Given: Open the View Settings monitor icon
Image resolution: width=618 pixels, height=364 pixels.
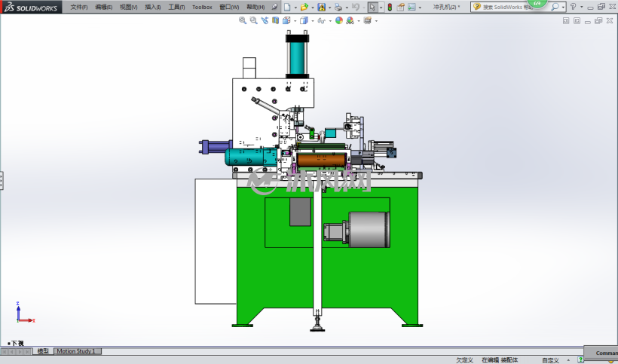Looking at the screenshot, I should coord(367,20).
